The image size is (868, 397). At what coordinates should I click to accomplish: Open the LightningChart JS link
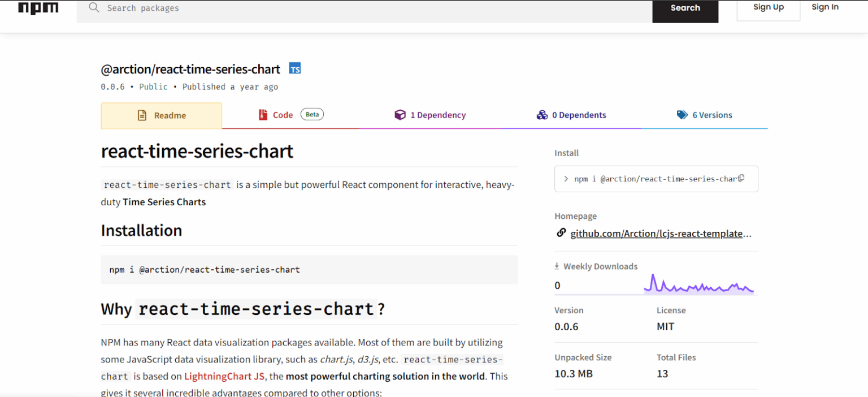click(x=224, y=376)
